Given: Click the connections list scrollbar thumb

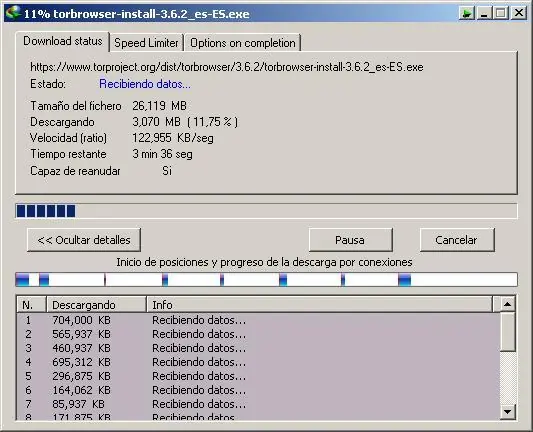Looking at the screenshot, I should [x=508, y=332].
